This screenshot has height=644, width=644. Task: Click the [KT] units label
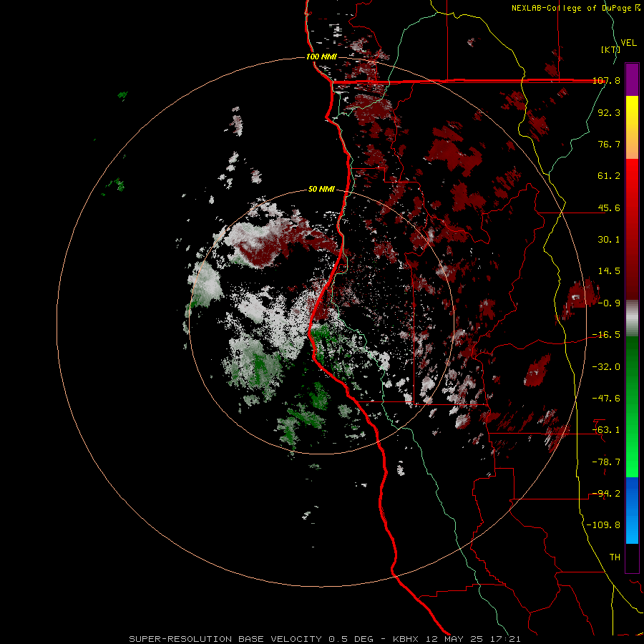(610, 49)
